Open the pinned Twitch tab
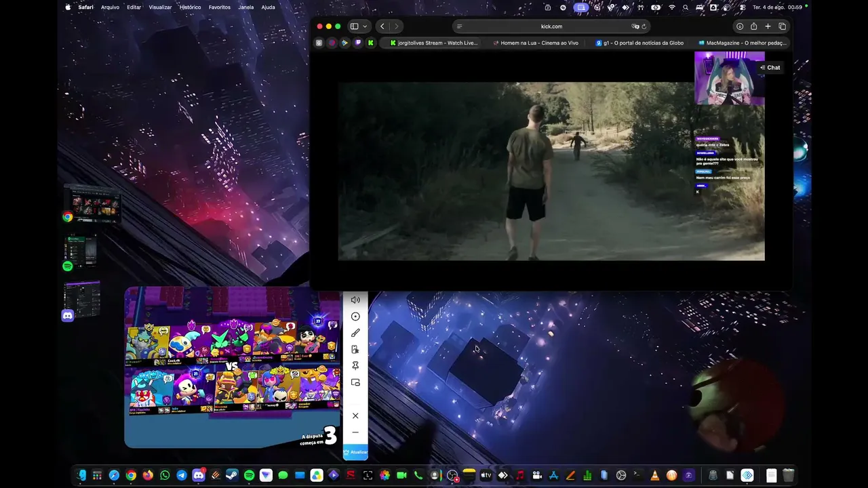The width and height of the screenshot is (868, 488). [357, 43]
